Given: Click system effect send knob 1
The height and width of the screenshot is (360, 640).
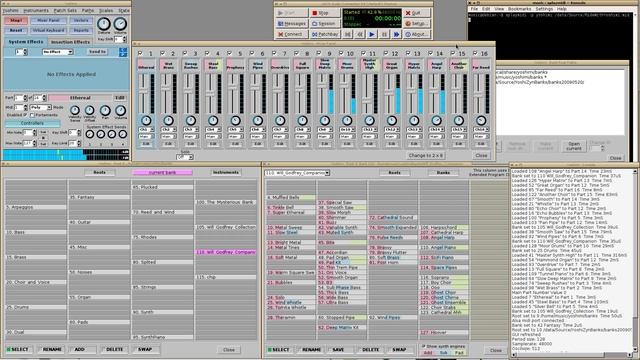Looking at the screenshot, I should coord(90,134).
